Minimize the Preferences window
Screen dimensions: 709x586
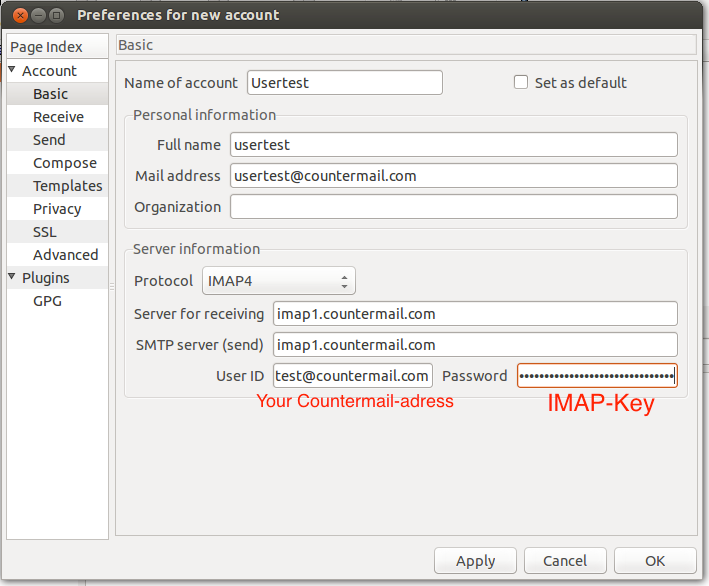point(38,16)
